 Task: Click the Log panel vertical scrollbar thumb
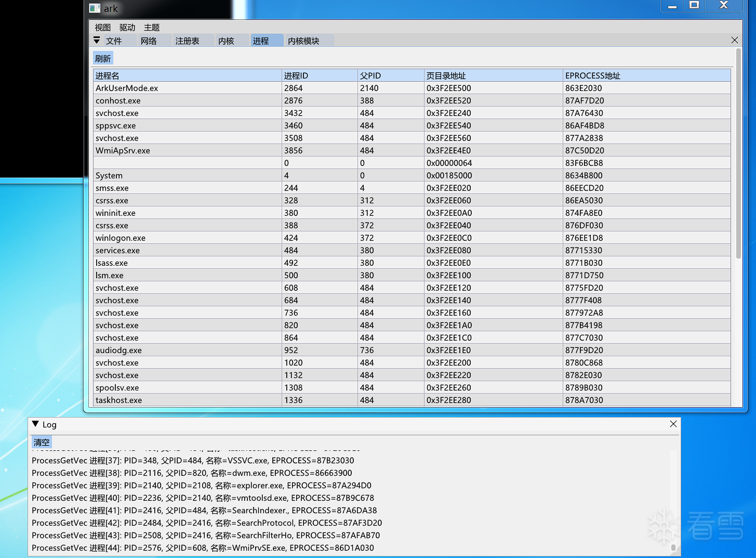coord(673,548)
